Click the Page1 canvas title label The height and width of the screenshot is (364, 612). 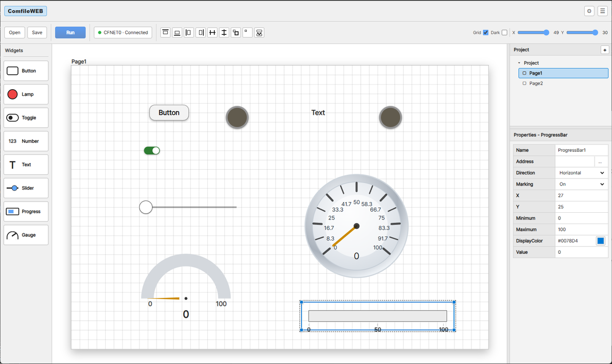click(x=79, y=61)
